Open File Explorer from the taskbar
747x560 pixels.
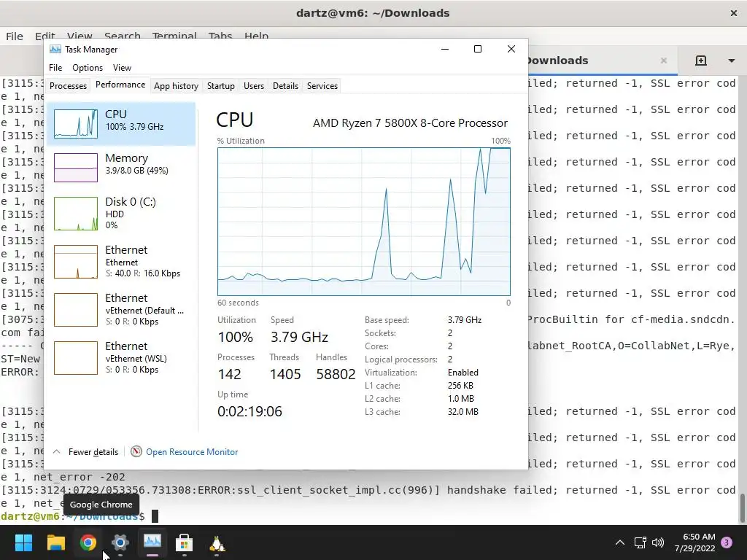pos(55,542)
